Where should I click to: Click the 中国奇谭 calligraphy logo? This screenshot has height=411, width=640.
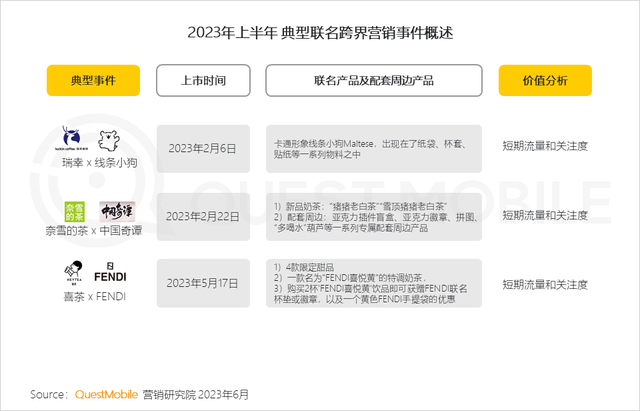tap(117, 211)
